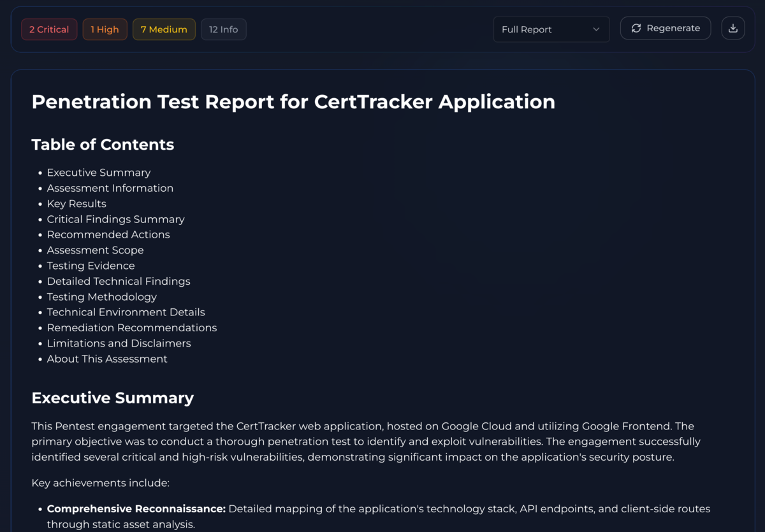This screenshot has height=532, width=765.
Task: Click the Executive Summary section heading
Action: tap(113, 398)
